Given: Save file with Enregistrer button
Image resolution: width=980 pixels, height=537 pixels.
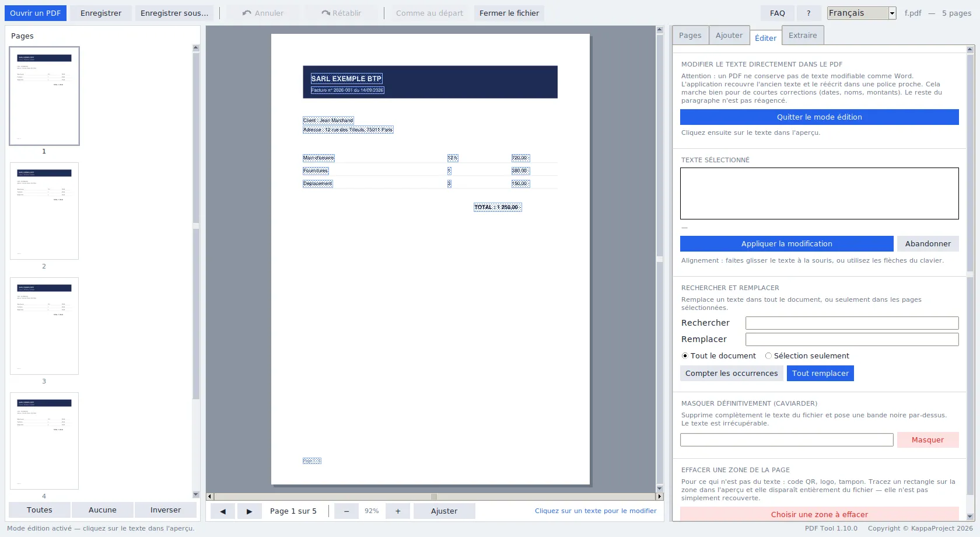Looking at the screenshot, I should point(101,13).
